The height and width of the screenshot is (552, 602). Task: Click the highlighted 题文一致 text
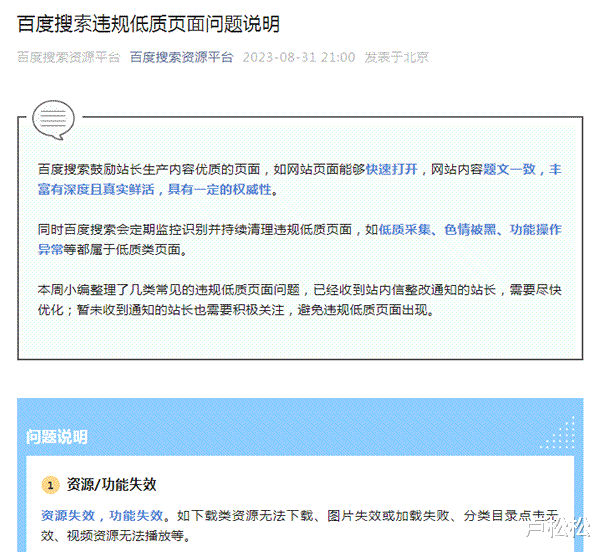(x=509, y=169)
